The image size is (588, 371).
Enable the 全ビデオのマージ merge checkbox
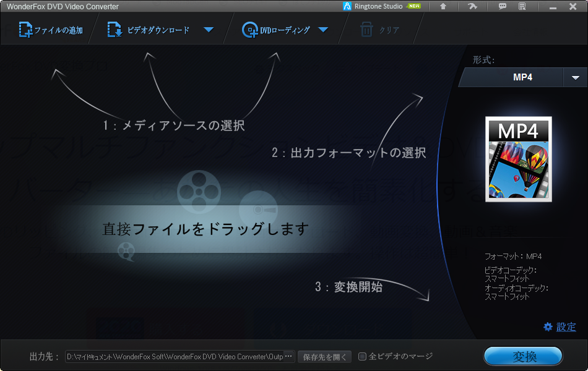(x=362, y=356)
